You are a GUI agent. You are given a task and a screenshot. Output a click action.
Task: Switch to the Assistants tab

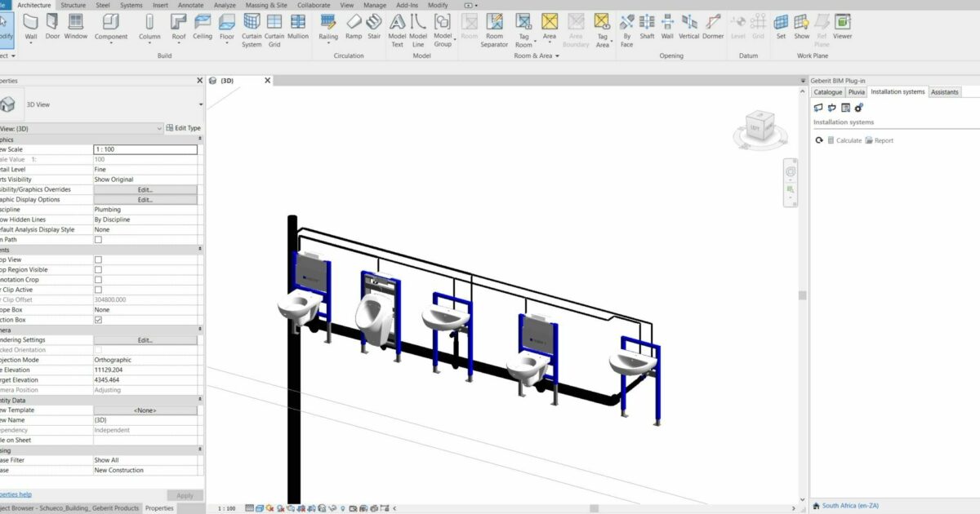pyautogui.click(x=944, y=91)
